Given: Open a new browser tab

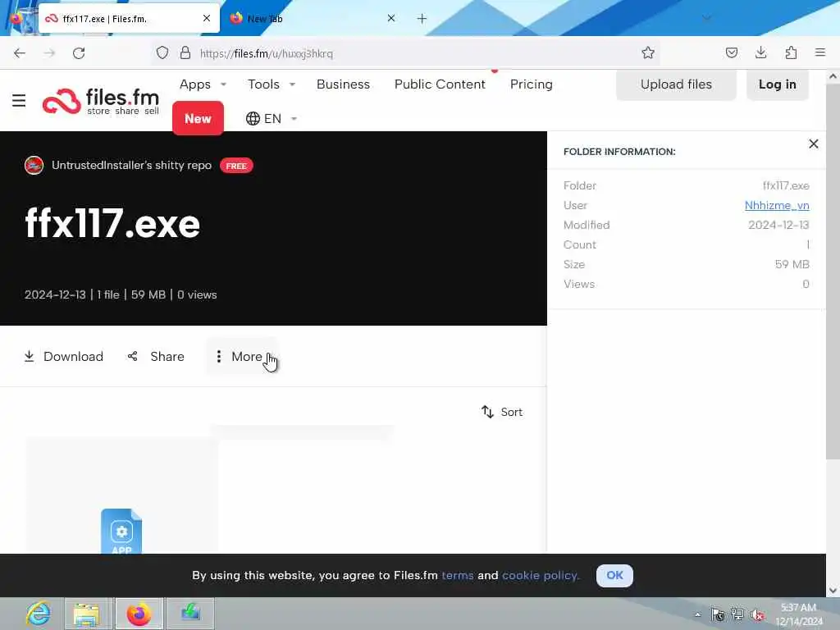Looking at the screenshot, I should 422,19.
